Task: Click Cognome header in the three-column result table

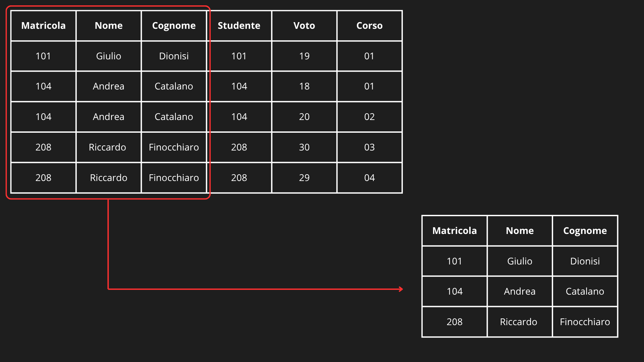Action: click(585, 231)
